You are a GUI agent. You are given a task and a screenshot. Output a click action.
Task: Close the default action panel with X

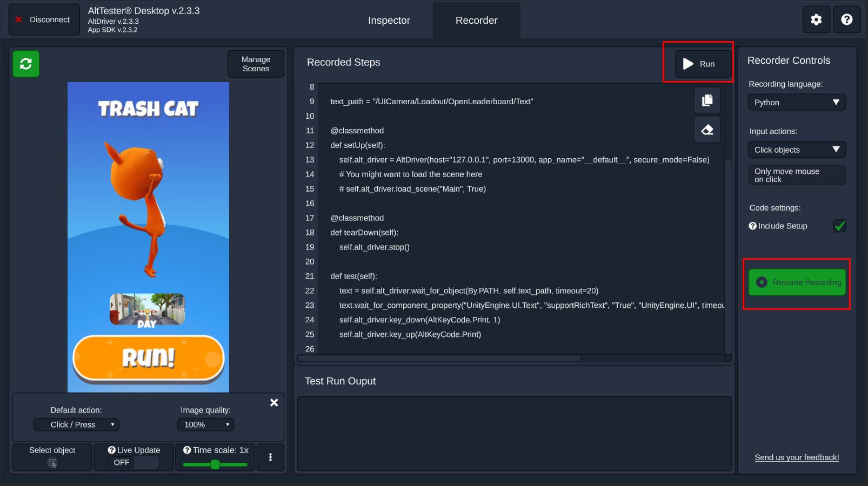[x=274, y=403]
